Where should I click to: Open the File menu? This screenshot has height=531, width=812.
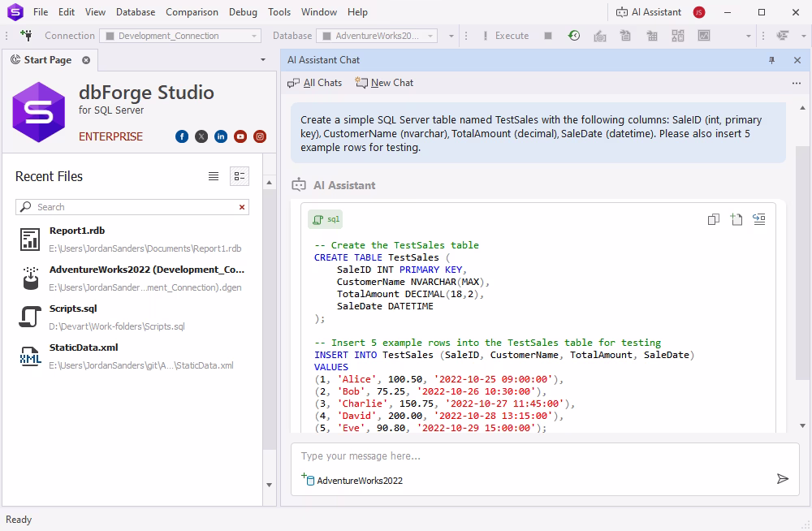pyautogui.click(x=41, y=12)
